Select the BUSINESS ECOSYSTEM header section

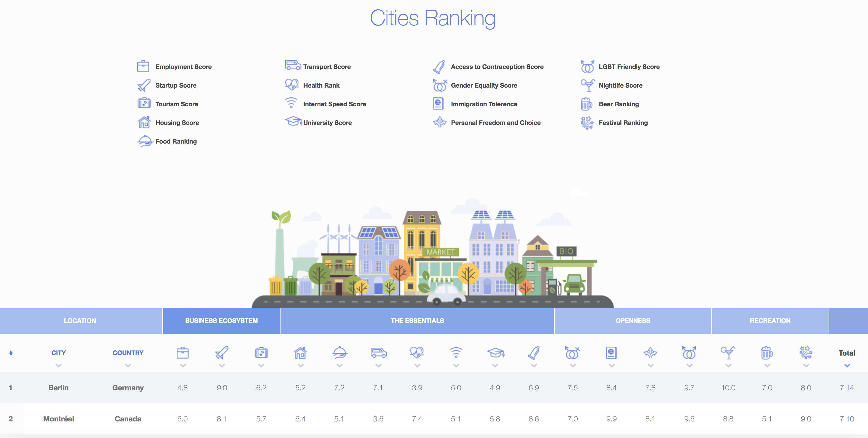221,321
